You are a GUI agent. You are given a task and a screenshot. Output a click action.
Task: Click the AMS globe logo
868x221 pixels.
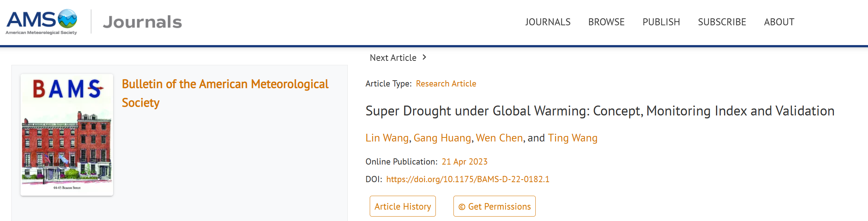pyautogui.click(x=68, y=19)
